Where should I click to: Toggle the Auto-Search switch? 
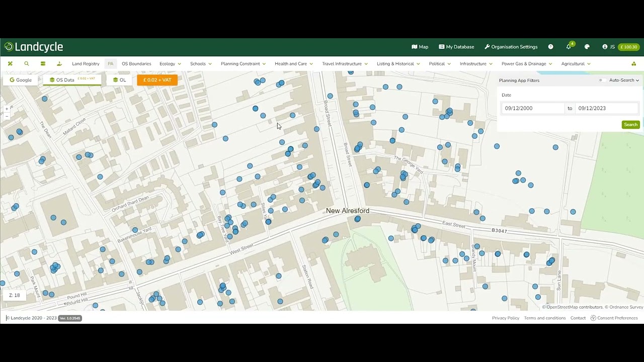(602, 80)
